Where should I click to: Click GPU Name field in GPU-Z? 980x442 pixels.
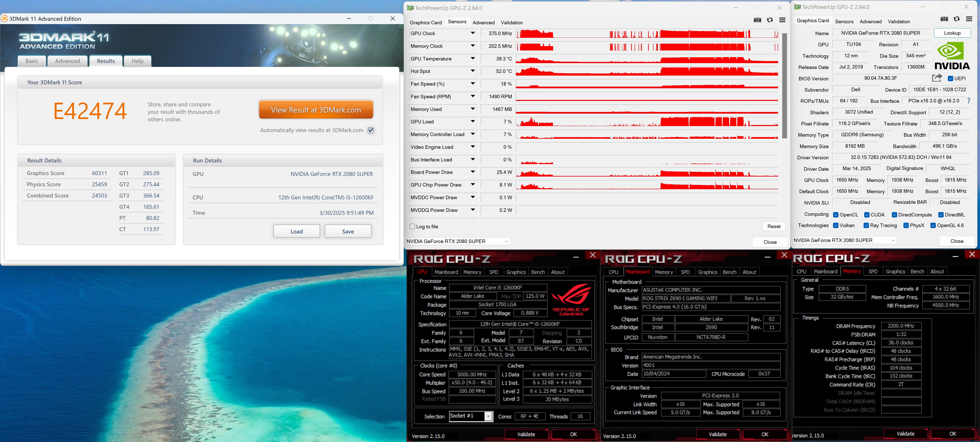[x=880, y=33]
